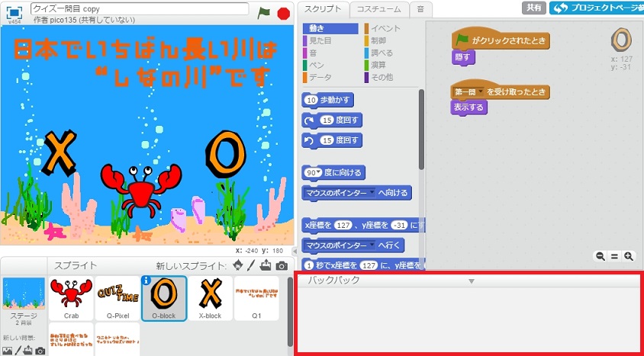This screenshot has width=644, height=356.
Task: Select the 動き block category
Action: [330, 28]
